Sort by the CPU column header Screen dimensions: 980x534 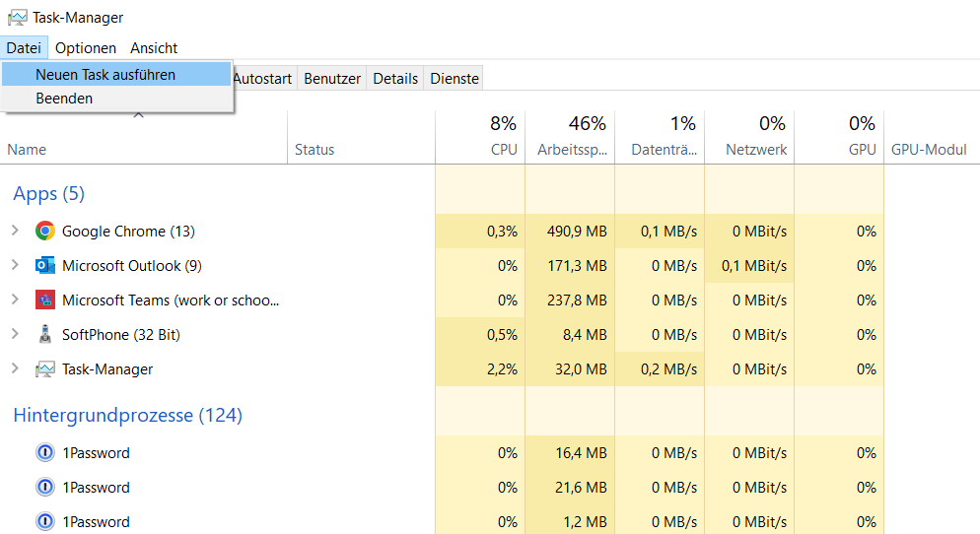point(480,137)
